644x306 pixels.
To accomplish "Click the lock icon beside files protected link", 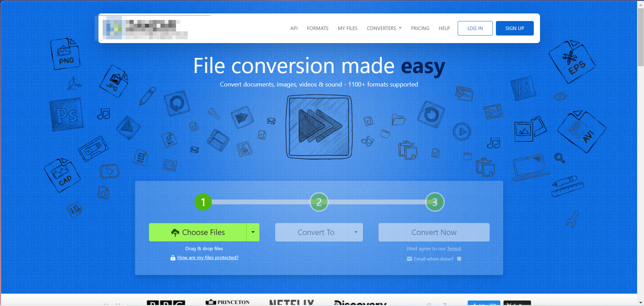I will [173, 258].
